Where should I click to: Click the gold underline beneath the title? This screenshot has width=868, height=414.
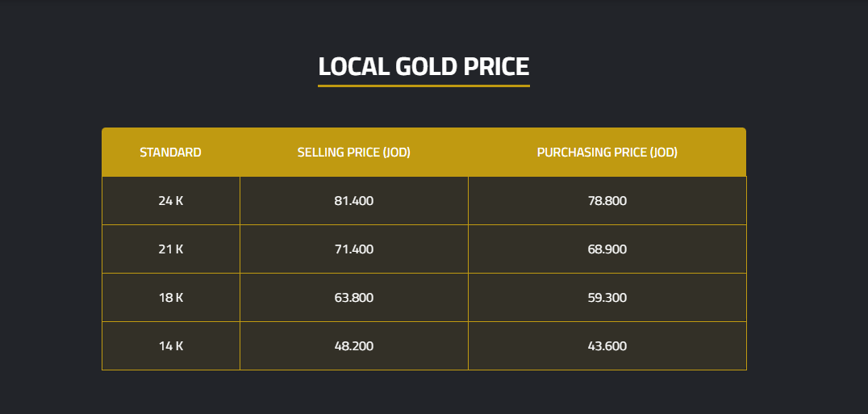(424, 86)
